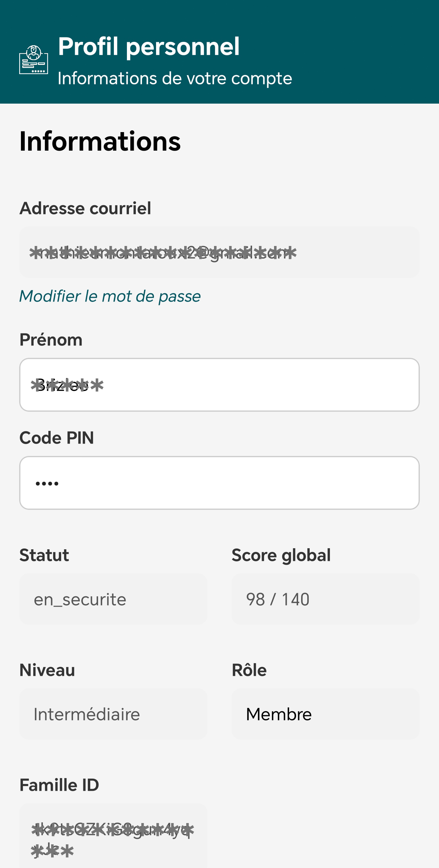Screen dimensions: 439x868
Task: Click the 'Adresse courriel' label
Action: tap(85, 208)
